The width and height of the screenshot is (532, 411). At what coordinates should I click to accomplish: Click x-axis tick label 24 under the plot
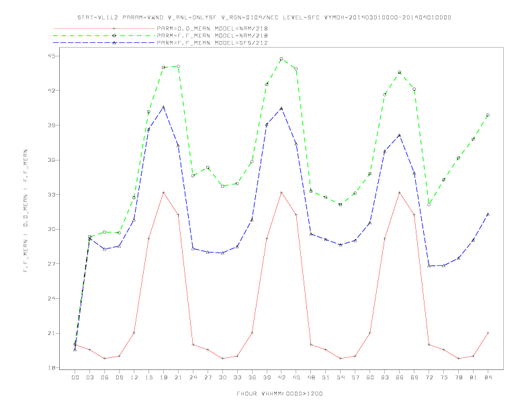pos(193,377)
